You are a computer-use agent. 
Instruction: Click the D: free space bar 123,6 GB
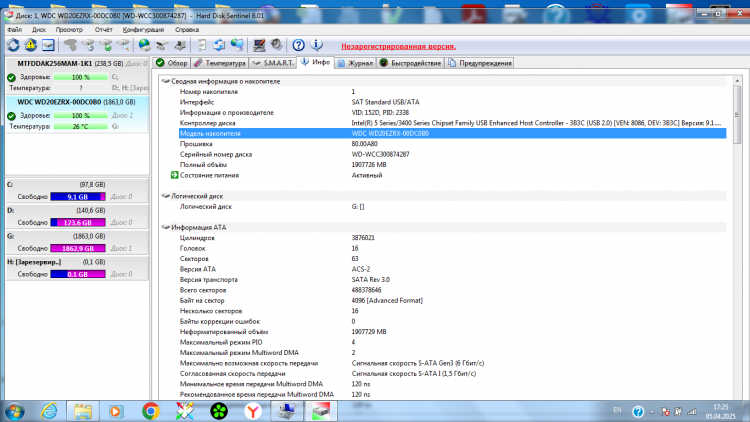[x=78, y=222]
